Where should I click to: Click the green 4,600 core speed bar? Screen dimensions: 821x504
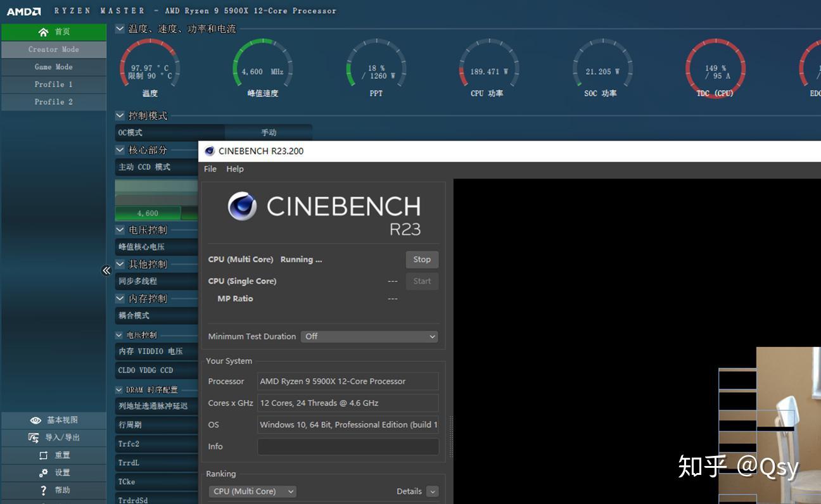click(148, 213)
